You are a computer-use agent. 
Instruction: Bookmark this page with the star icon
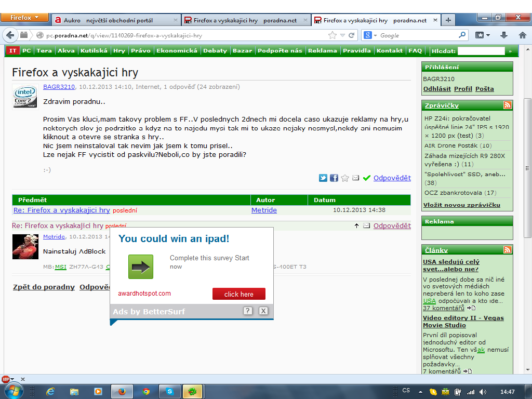tap(332, 35)
